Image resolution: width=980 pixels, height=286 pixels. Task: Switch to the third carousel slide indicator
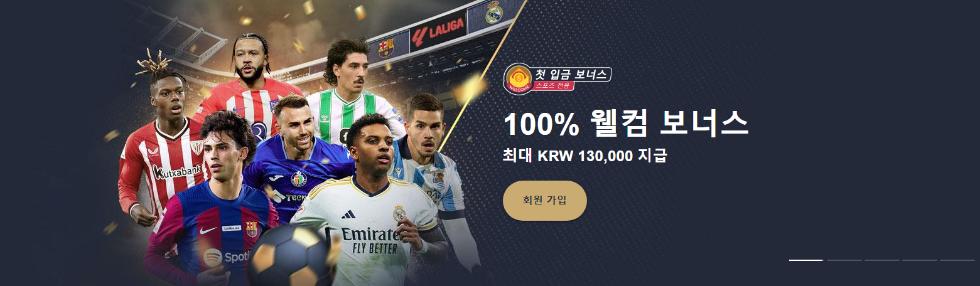tap(881, 260)
